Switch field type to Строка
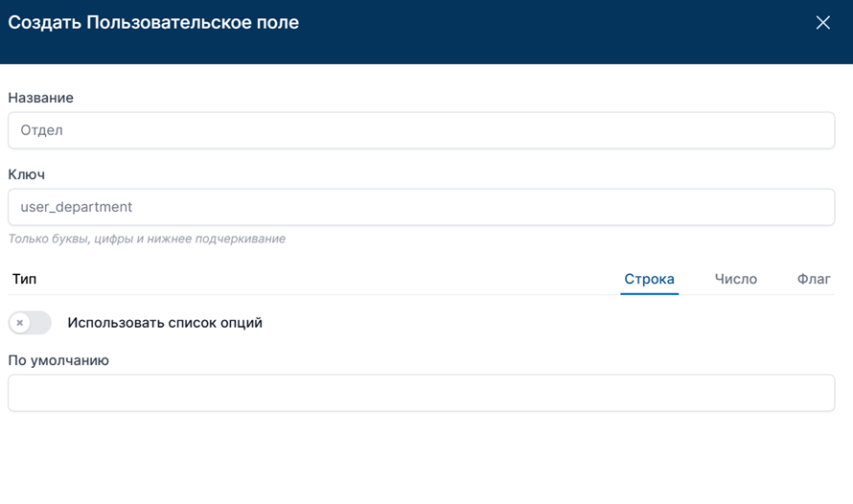 (649, 279)
